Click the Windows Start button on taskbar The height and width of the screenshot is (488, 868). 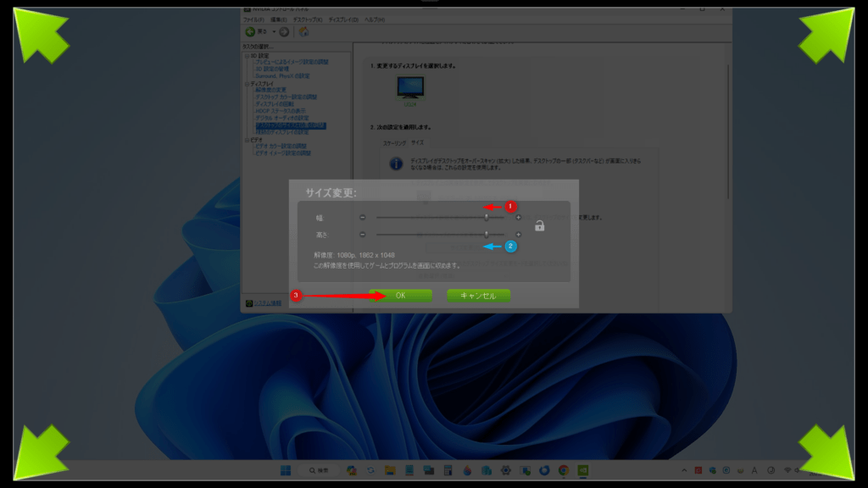(285, 470)
